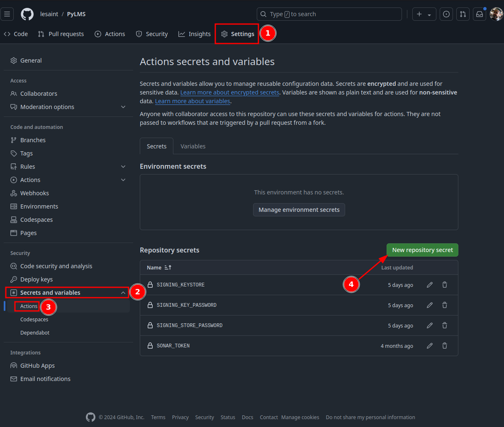The width and height of the screenshot is (504, 427).
Task: Switch to Pull requests tab
Action: [61, 34]
